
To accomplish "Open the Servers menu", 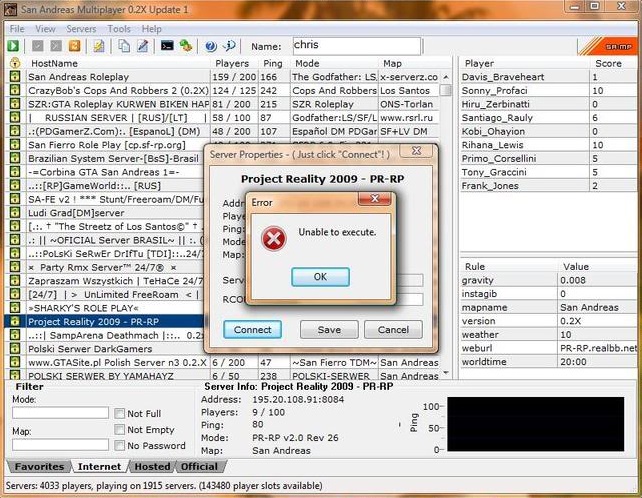I will point(81,29).
